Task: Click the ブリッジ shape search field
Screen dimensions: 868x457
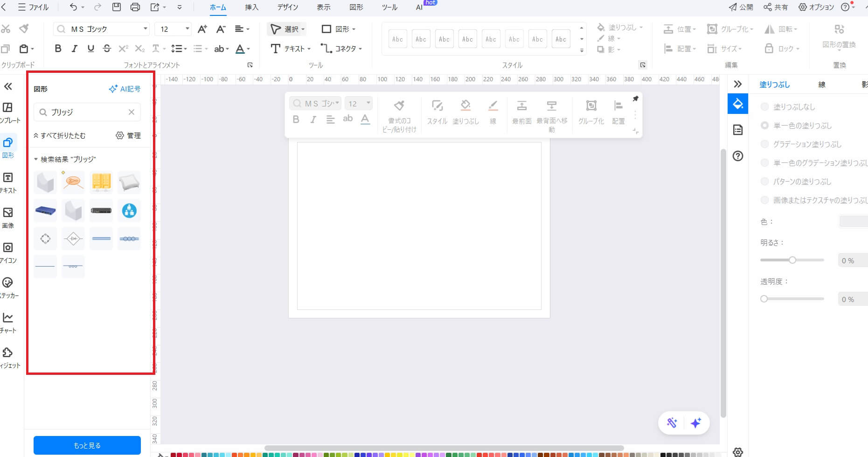Action: [x=87, y=112]
